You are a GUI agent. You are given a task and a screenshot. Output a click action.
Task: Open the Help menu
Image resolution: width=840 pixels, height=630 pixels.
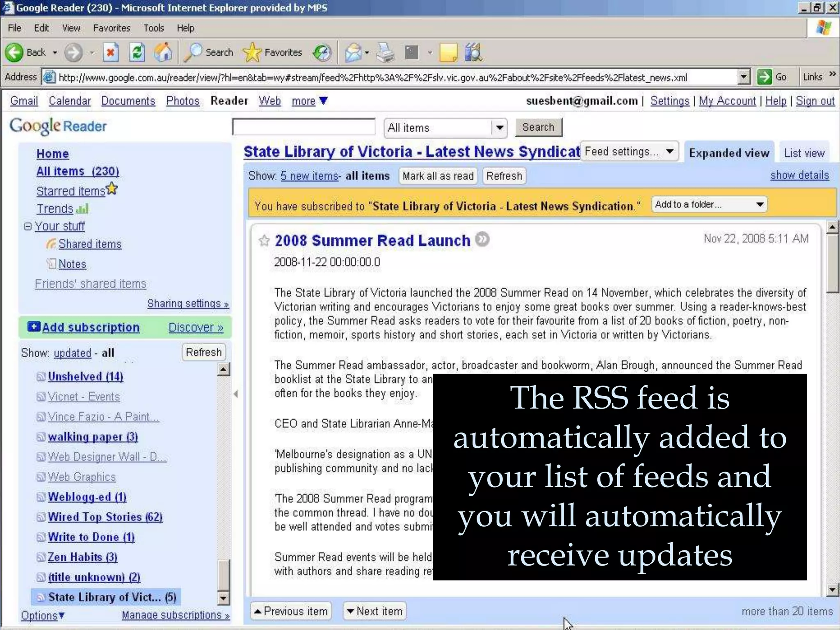(x=185, y=28)
